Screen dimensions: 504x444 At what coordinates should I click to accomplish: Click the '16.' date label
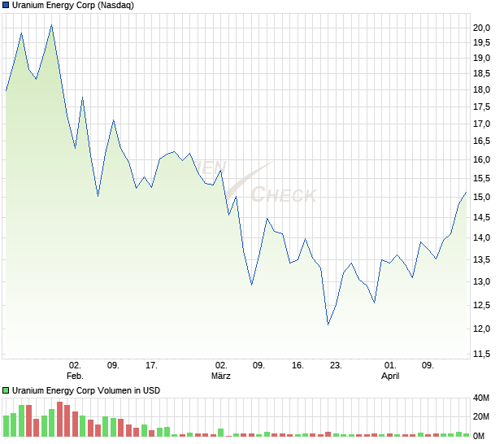coord(298,366)
